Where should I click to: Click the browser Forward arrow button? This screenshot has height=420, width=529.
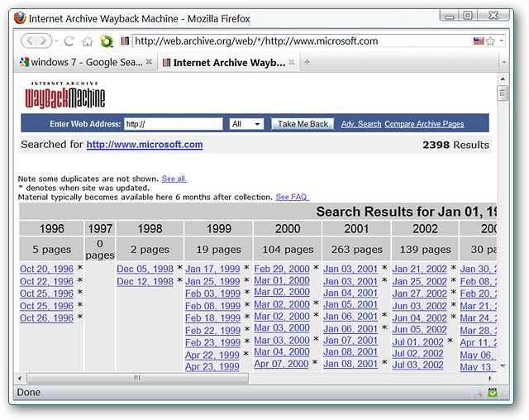(45, 41)
